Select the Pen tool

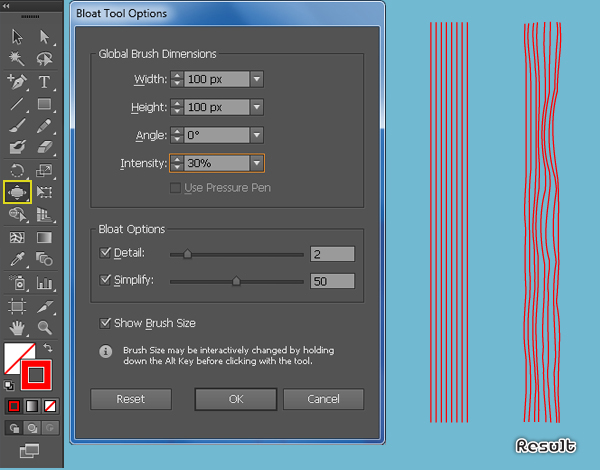(17, 82)
